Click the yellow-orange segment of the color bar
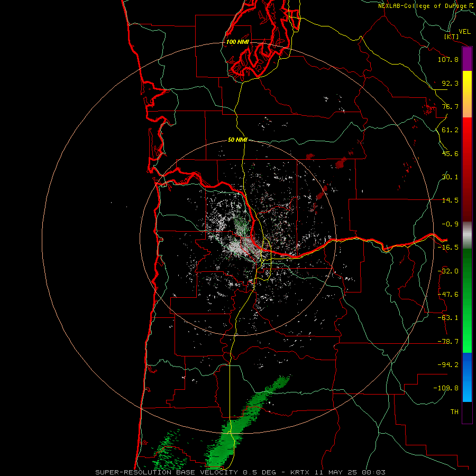This screenshot has height=476, width=476. click(467, 94)
